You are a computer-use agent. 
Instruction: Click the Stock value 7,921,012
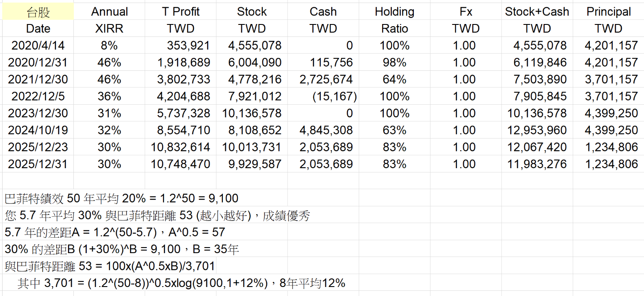pos(252,96)
